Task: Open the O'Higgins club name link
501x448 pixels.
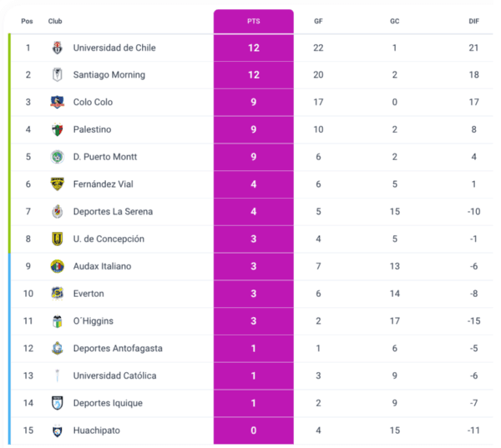Action: point(94,321)
